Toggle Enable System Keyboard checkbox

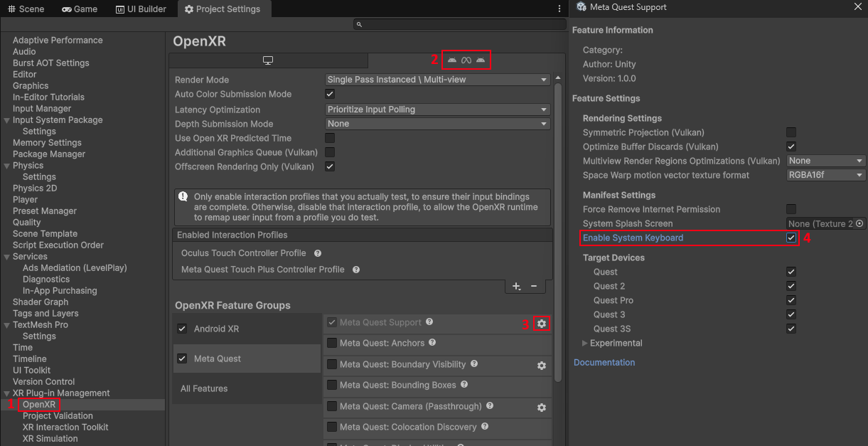[x=791, y=238]
